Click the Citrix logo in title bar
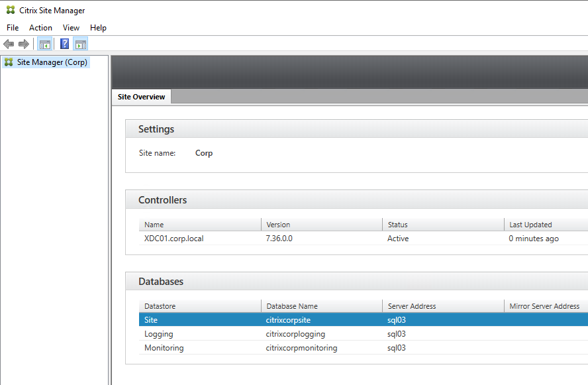The width and height of the screenshot is (588, 385). (11, 10)
